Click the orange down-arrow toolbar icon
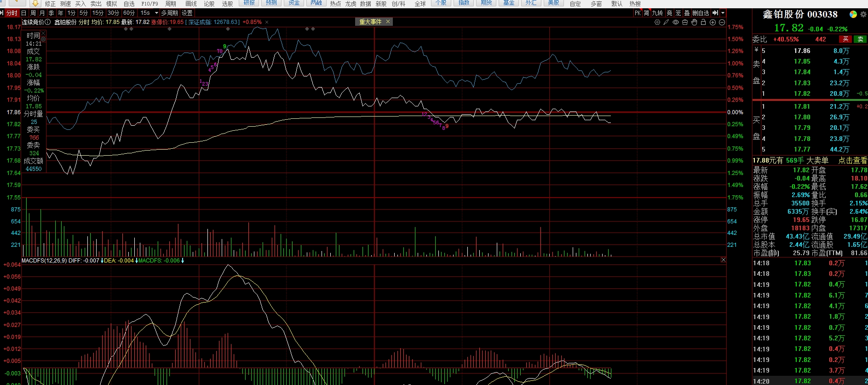This screenshot has height=385, width=868. pyautogui.click(x=35, y=3)
